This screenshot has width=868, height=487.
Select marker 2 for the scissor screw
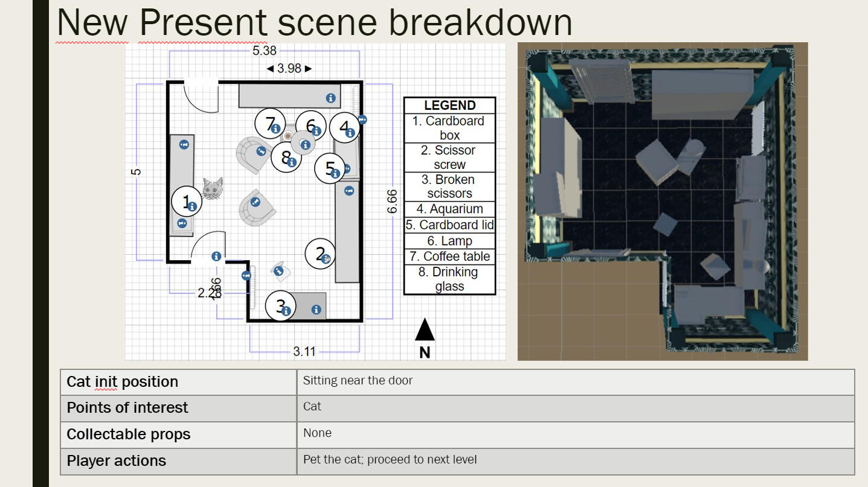(x=320, y=253)
